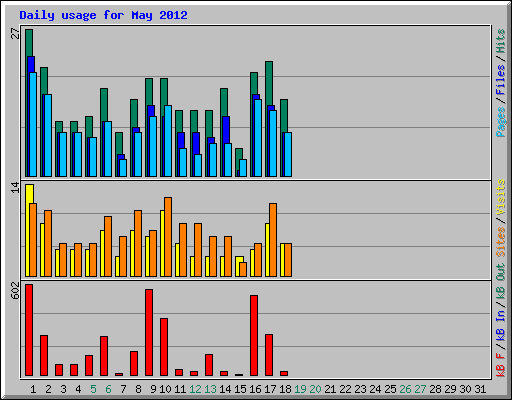The image size is (512, 400).
Task: Click day label 18 on the x-axis
Action: tap(285, 389)
